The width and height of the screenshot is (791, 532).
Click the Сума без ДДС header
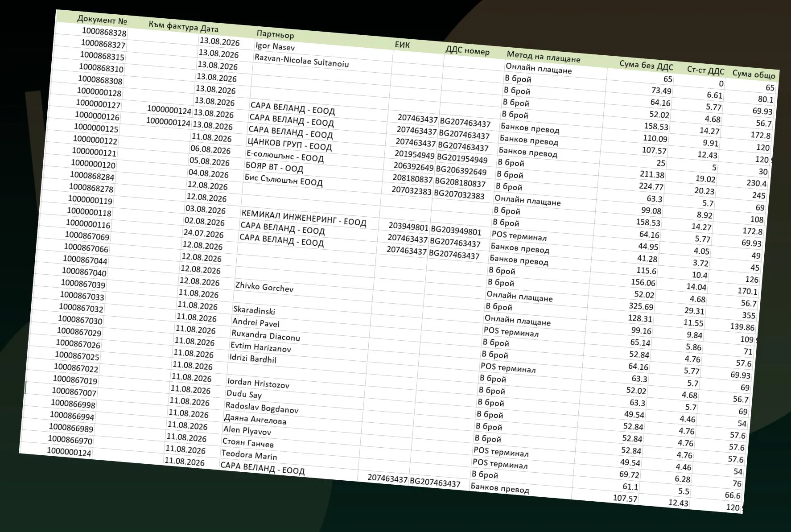(x=646, y=65)
